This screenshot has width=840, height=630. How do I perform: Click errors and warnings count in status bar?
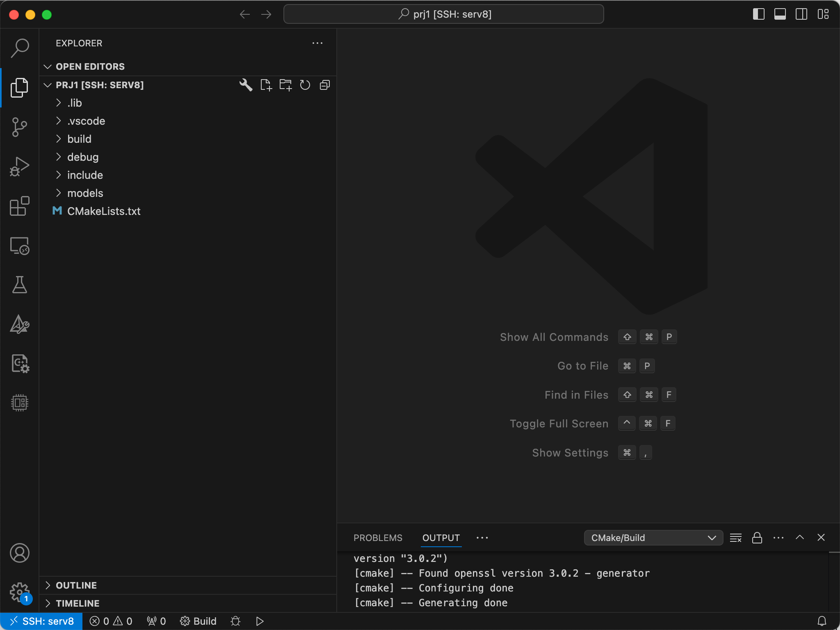[x=111, y=621]
